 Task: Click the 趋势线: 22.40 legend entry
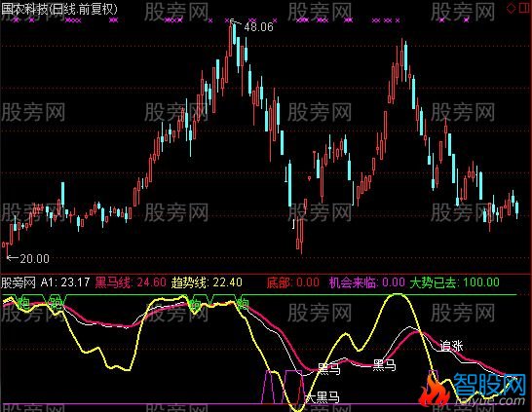(x=207, y=282)
